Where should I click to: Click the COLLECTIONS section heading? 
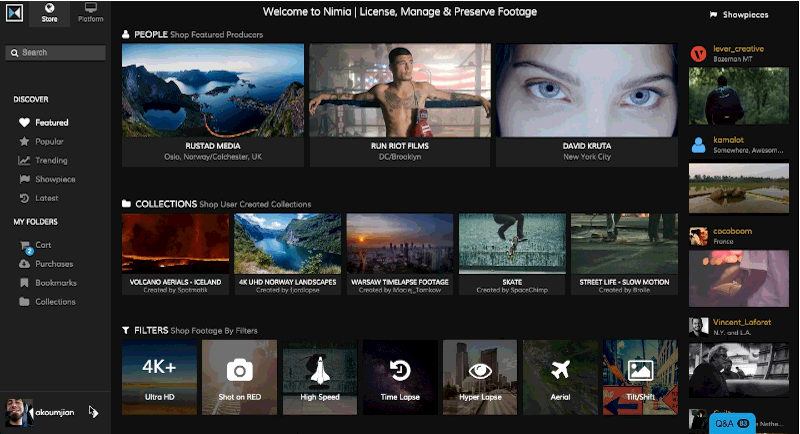(x=166, y=204)
